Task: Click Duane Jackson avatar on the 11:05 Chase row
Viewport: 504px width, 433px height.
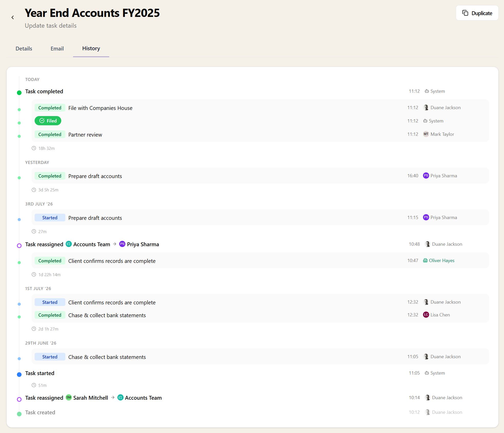Action: pos(426,357)
